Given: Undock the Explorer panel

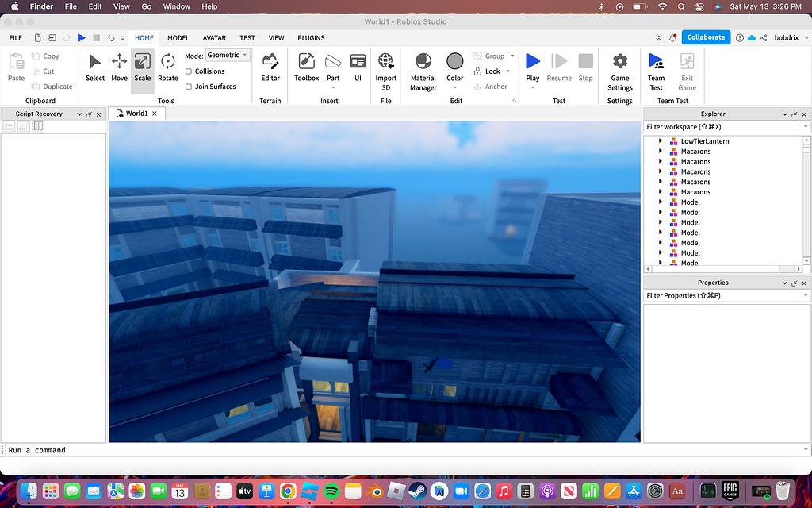Looking at the screenshot, I should click(x=795, y=114).
